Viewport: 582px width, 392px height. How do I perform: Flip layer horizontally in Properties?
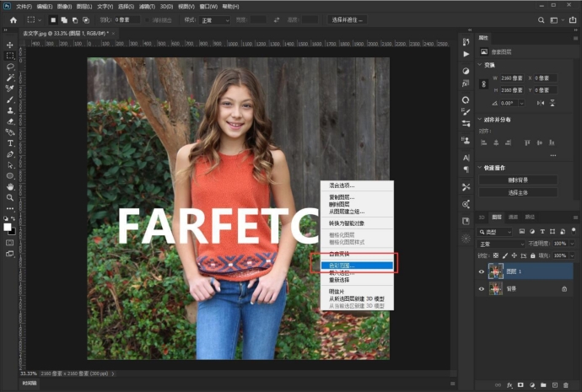[x=541, y=103]
